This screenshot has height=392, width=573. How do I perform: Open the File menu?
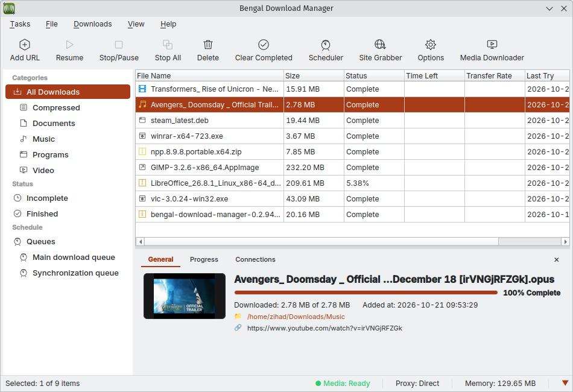pyautogui.click(x=51, y=24)
